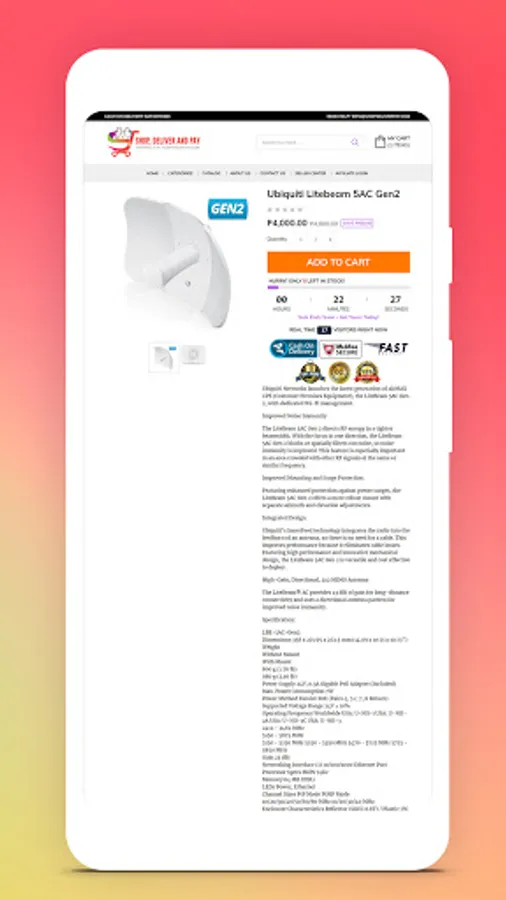Open the My Cart bag icon
Image resolution: width=506 pixels, height=900 pixels.
click(380, 141)
